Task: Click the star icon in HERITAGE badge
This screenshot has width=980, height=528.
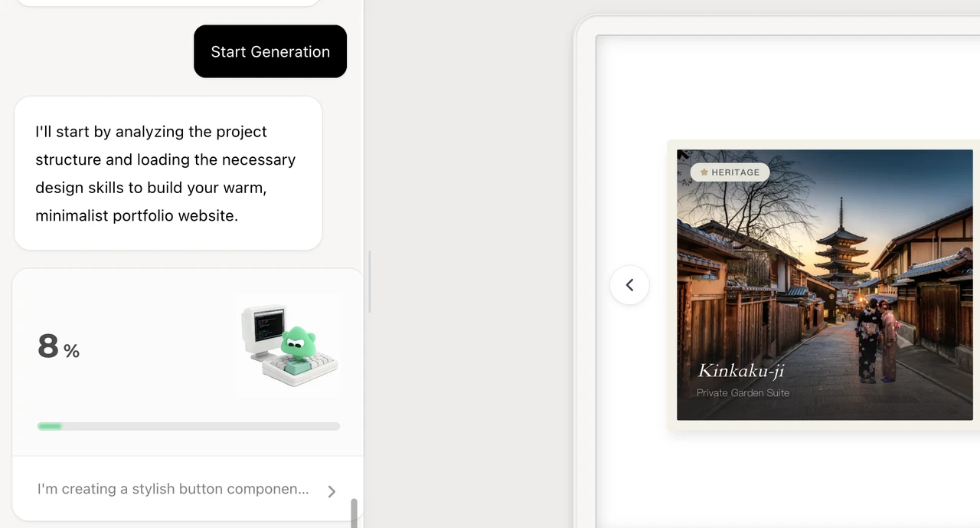Action: coord(704,172)
